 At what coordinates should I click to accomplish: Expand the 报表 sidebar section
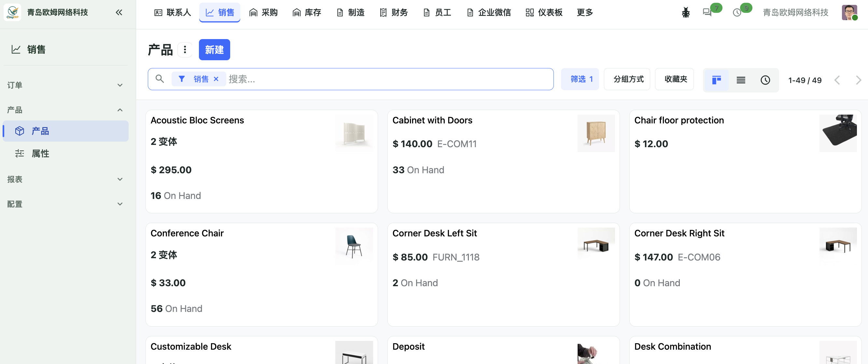(65, 179)
